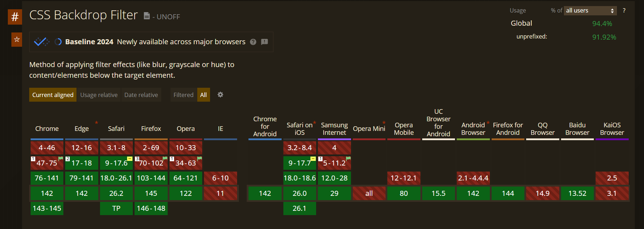Open Baseline help question mark icon
The width and height of the screenshot is (644, 229).
253,42
